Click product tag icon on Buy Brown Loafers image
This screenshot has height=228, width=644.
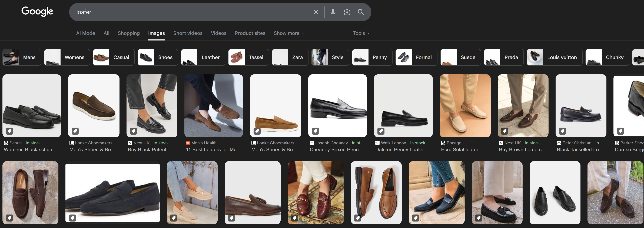pos(504,131)
